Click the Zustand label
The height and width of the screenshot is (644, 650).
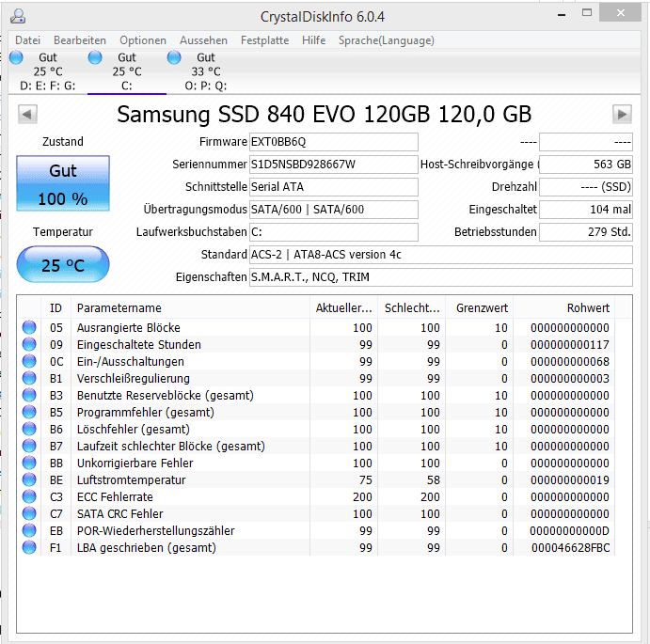coord(63,142)
